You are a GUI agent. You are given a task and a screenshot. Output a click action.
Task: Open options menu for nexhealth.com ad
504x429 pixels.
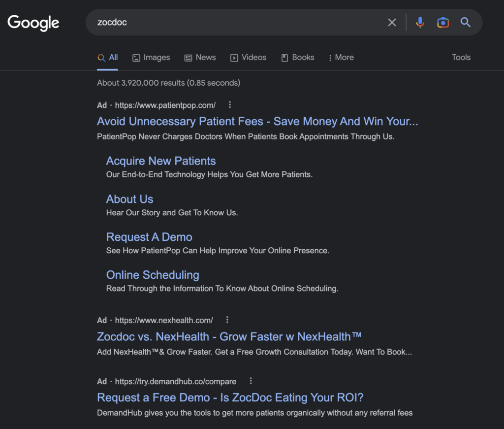click(227, 320)
